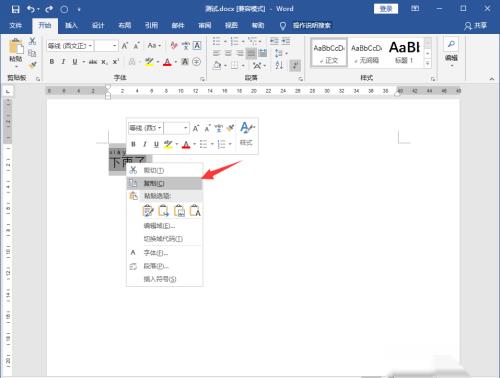Screen dimensions: 500x378
Task: Toggle Underline in the ribbon
Action: 75,62
